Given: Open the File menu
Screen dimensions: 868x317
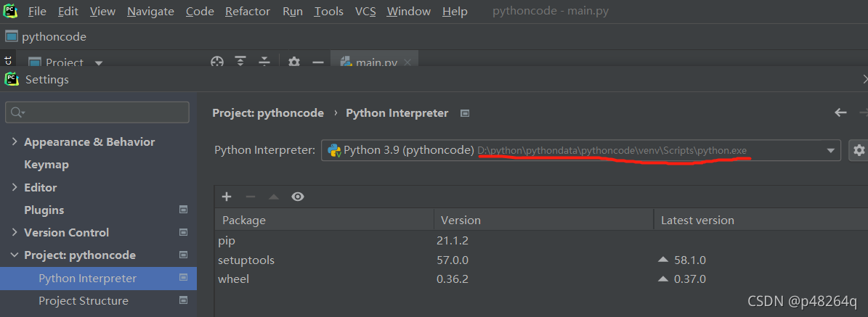Looking at the screenshot, I should 37,11.
